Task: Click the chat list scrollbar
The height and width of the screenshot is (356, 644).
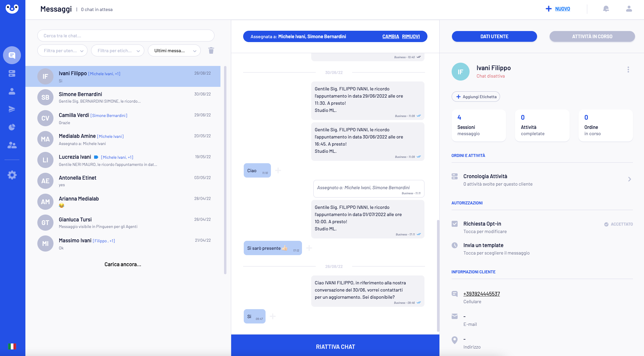Action: click(x=225, y=170)
